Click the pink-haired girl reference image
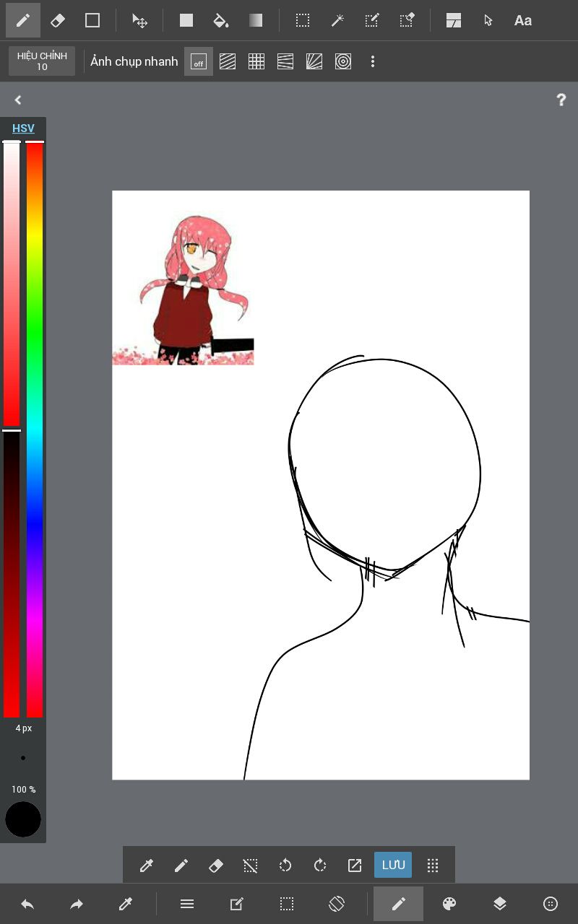The image size is (578, 924). click(x=183, y=289)
